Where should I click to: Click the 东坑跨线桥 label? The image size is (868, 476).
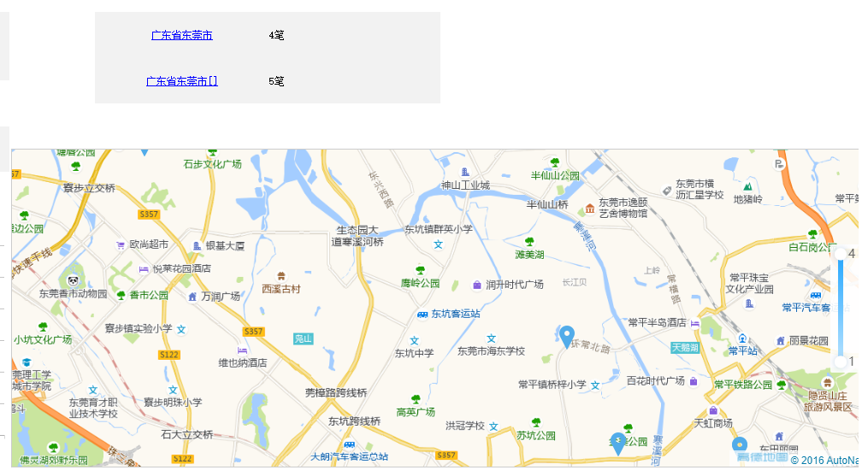tap(354, 421)
